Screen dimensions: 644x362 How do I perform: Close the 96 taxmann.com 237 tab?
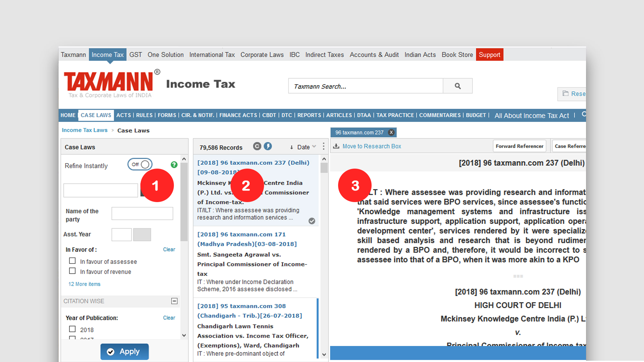pyautogui.click(x=391, y=132)
